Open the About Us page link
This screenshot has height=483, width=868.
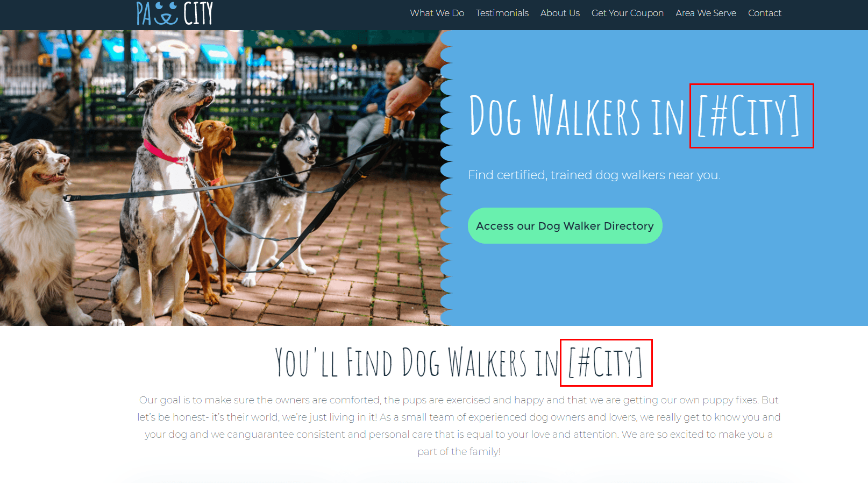click(x=560, y=13)
